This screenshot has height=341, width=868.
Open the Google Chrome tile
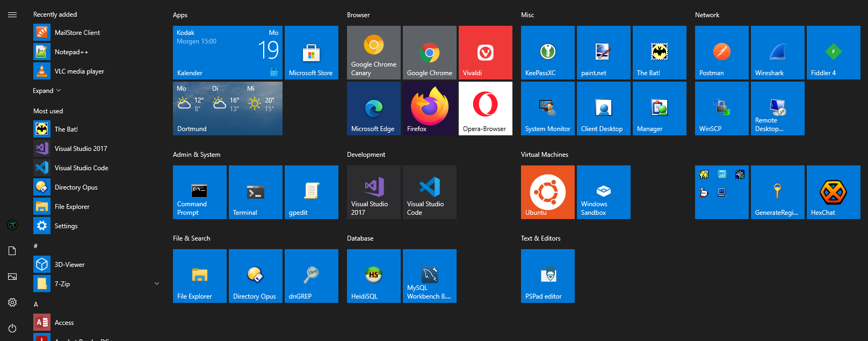click(x=430, y=53)
